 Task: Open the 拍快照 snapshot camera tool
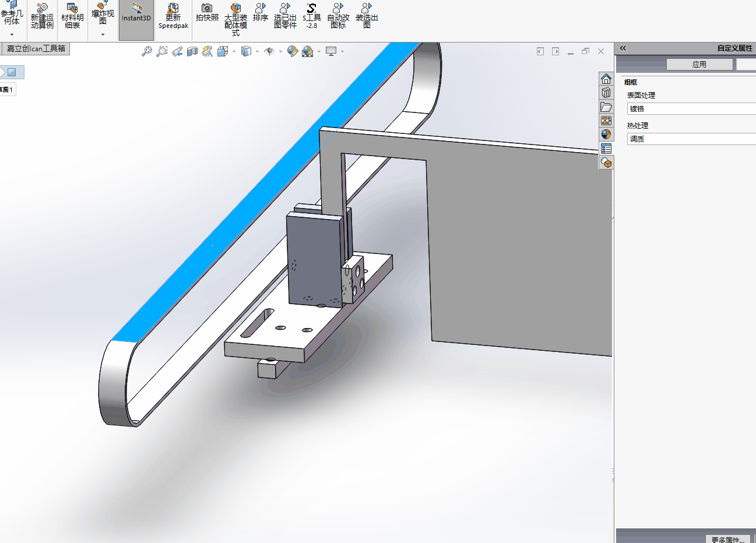(x=207, y=13)
